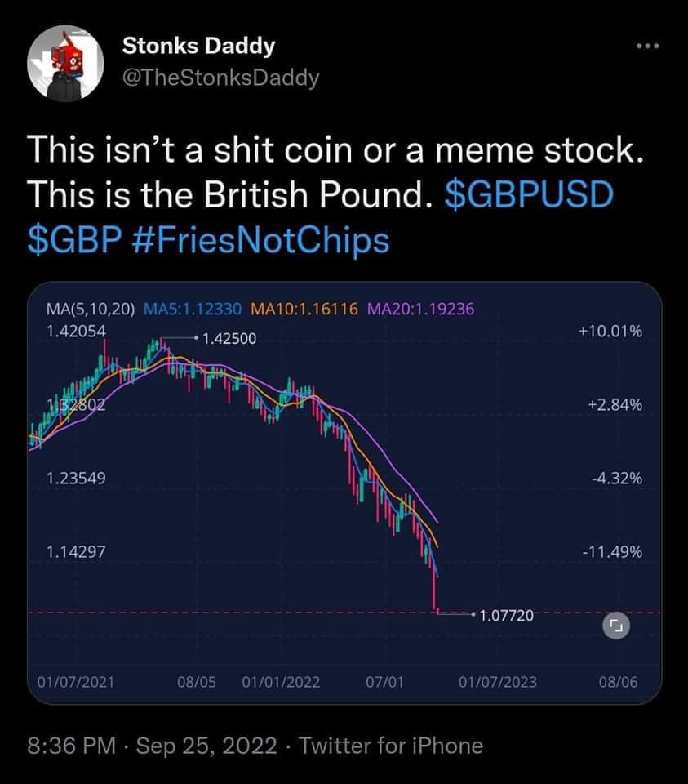Open the tweet's three-dot more options menu
This screenshot has width=688, height=784.
click(x=647, y=46)
